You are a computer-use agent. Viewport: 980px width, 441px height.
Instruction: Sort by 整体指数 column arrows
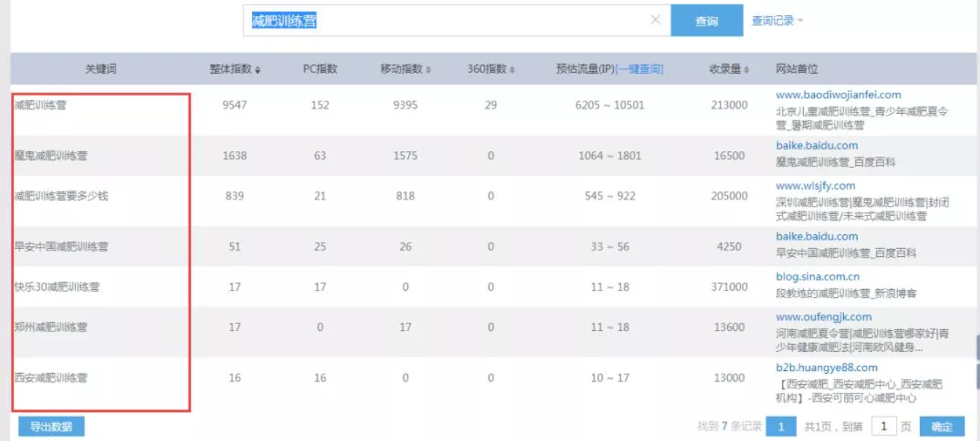point(258,70)
